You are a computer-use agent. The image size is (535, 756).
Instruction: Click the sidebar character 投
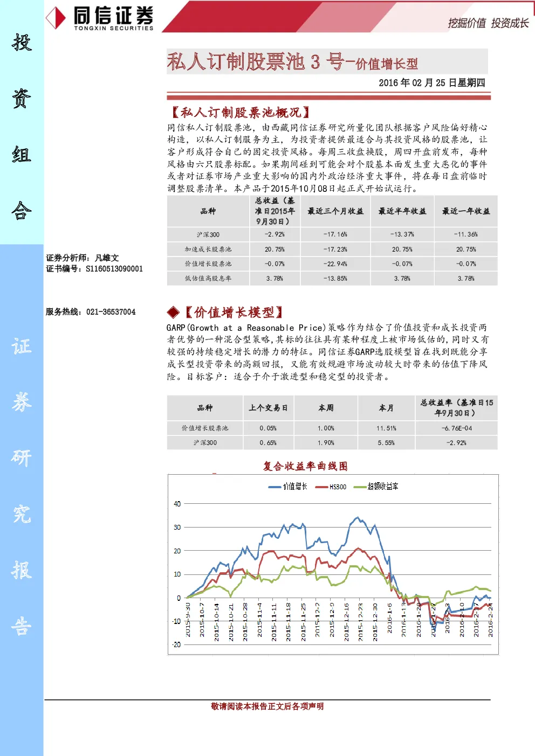[22, 43]
